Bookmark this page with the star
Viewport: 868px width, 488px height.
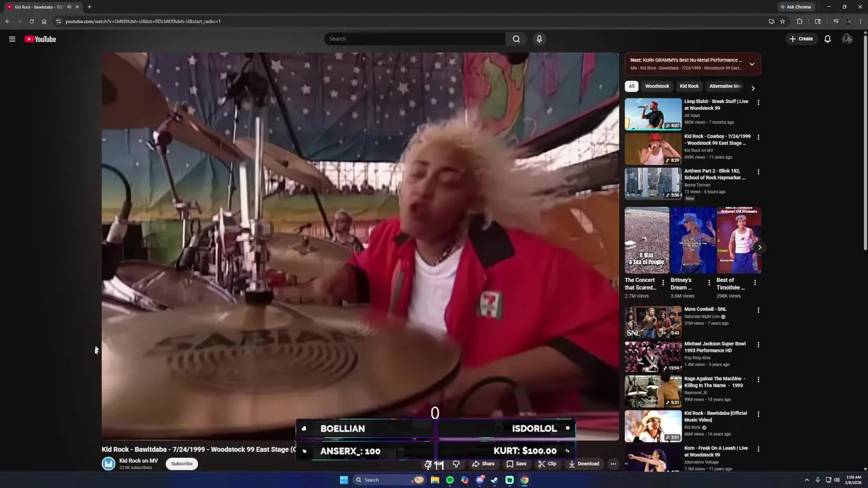783,21
